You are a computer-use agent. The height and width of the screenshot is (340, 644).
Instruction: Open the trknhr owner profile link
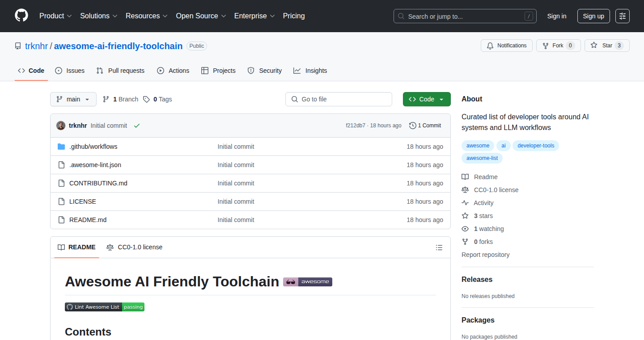(x=36, y=46)
